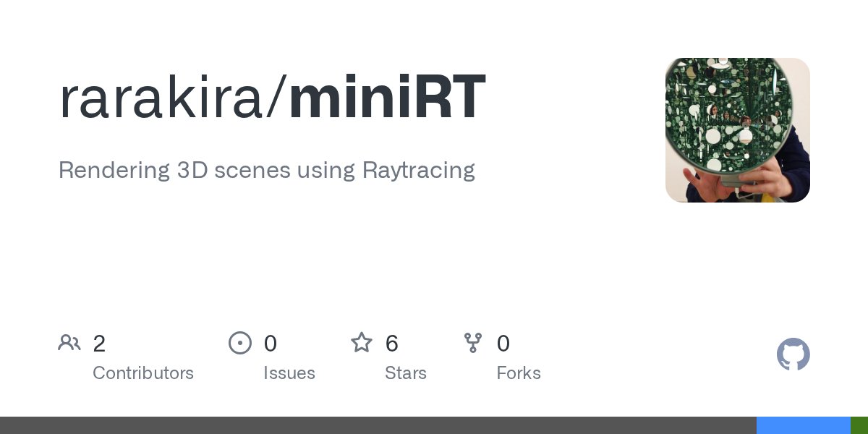The height and width of the screenshot is (434, 868).
Task: Click the star outline icon next to Stars
Action: pyautogui.click(x=362, y=343)
